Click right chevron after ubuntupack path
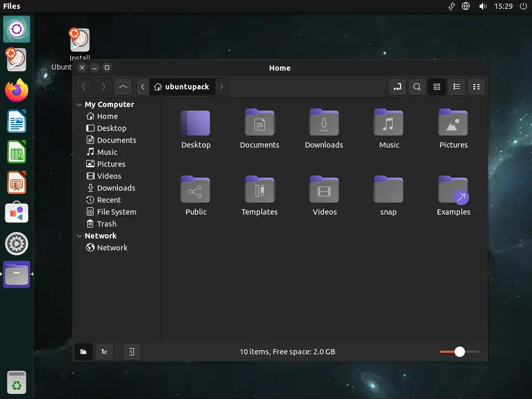The width and height of the screenshot is (532, 399). pyautogui.click(x=221, y=87)
